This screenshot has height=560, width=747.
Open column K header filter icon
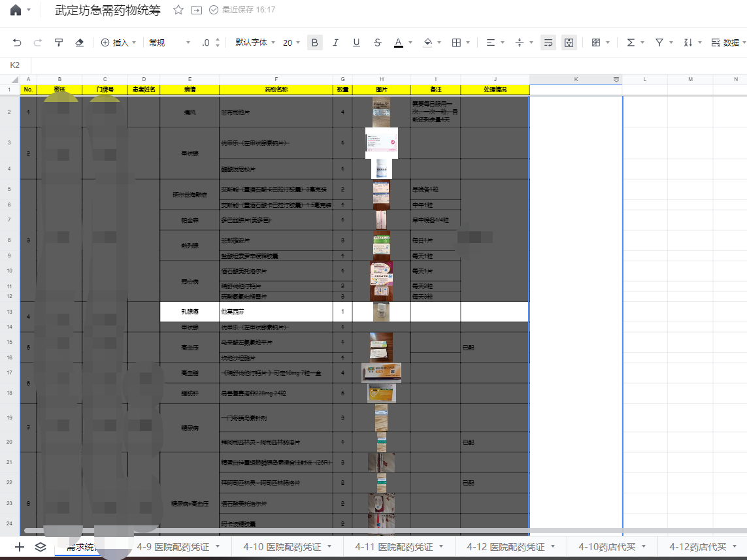click(616, 80)
